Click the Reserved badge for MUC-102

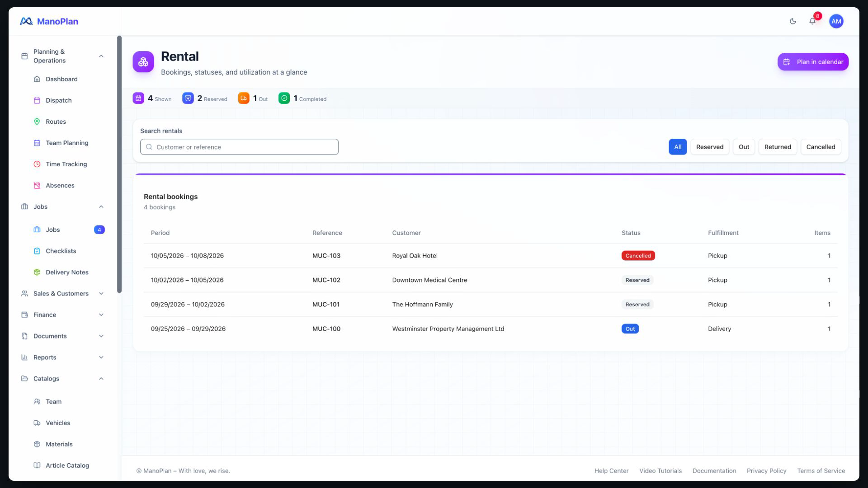tap(637, 280)
